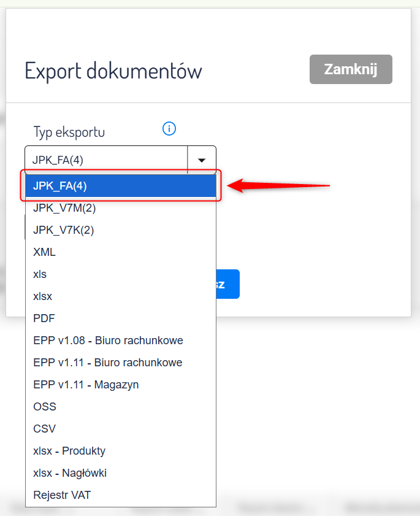Expand the Typ eksportu dropdown arrow

point(202,160)
